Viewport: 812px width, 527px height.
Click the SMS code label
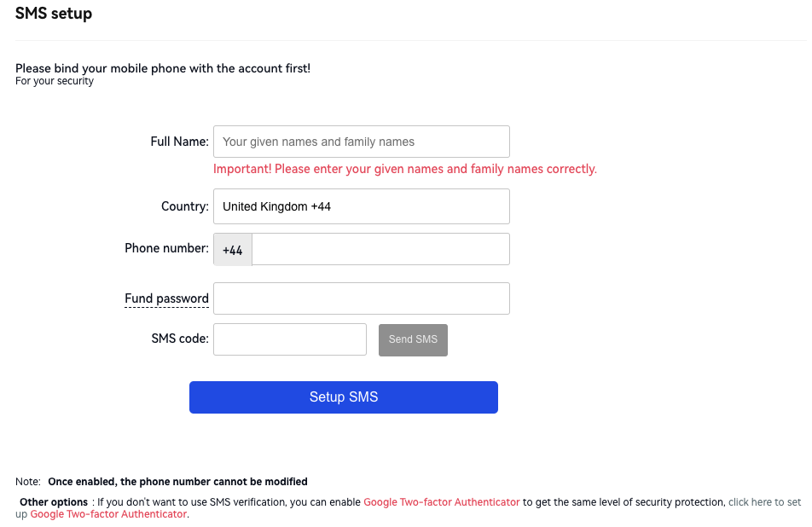pyautogui.click(x=179, y=339)
